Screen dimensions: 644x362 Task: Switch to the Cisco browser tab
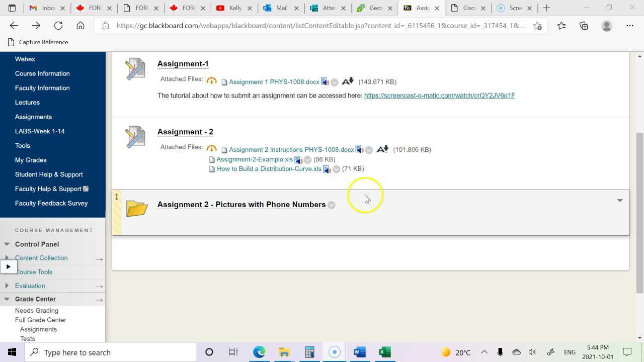468,8
